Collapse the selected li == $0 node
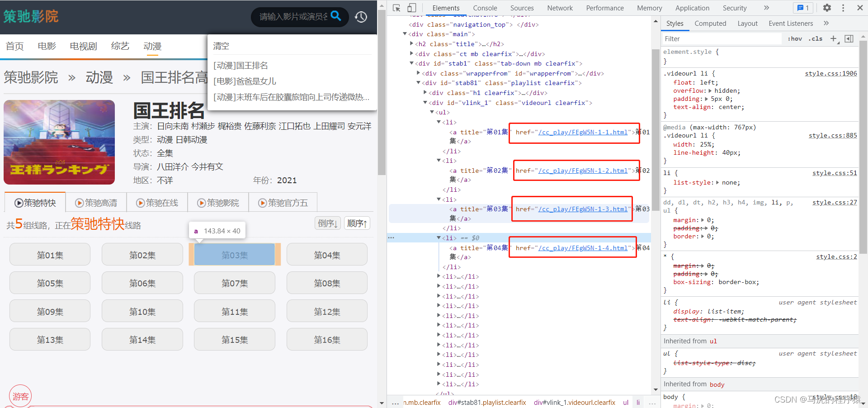This screenshot has width=868, height=408. (x=439, y=238)
